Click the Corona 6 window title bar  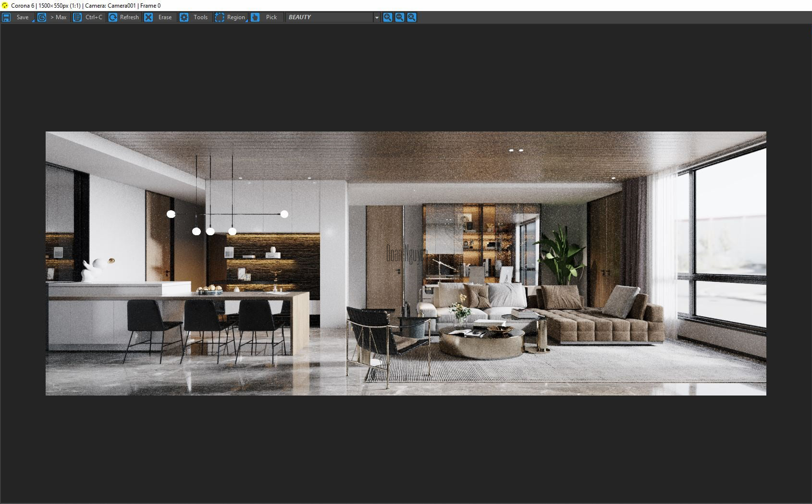pos(336,5)
